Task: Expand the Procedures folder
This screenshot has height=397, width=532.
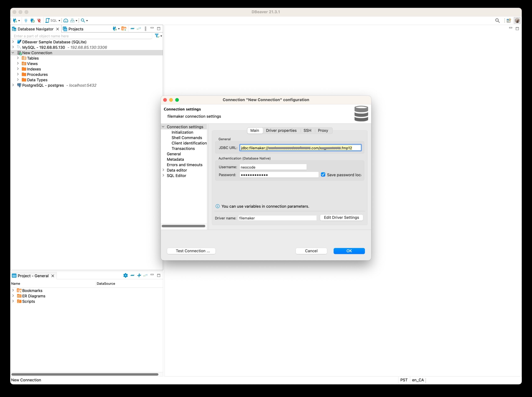Action: (x=18, y=74)
